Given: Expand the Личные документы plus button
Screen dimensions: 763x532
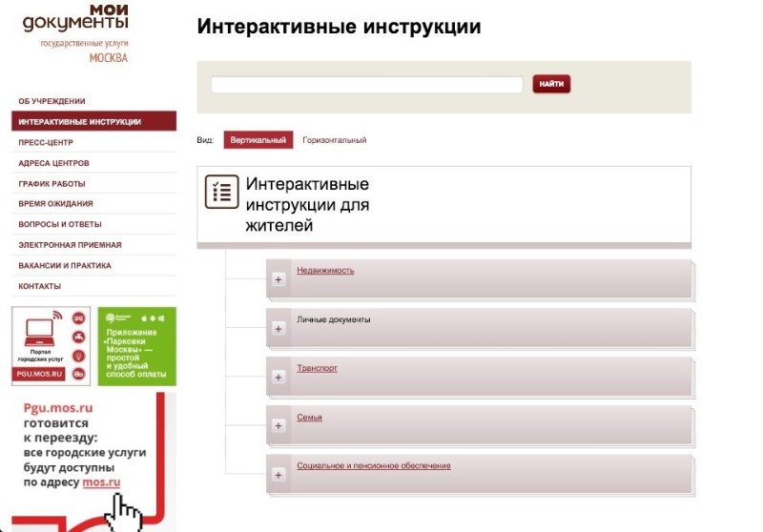Looking at the screenshot, I should pyautogui.click(x=278, y=329).
